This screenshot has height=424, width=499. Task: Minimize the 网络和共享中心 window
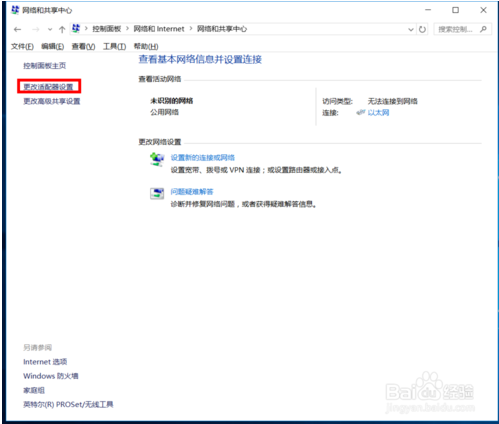click(428, 10)
